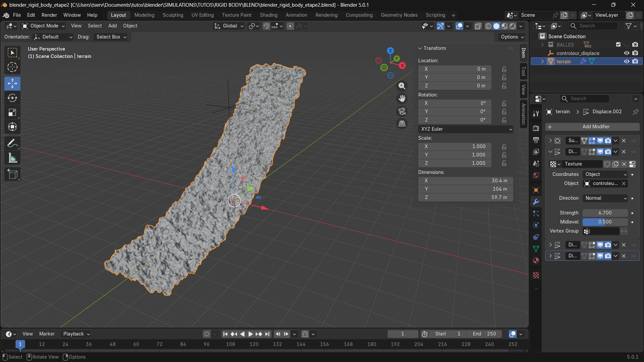Open the Direction Normal dropdown

tap(605, 198)
